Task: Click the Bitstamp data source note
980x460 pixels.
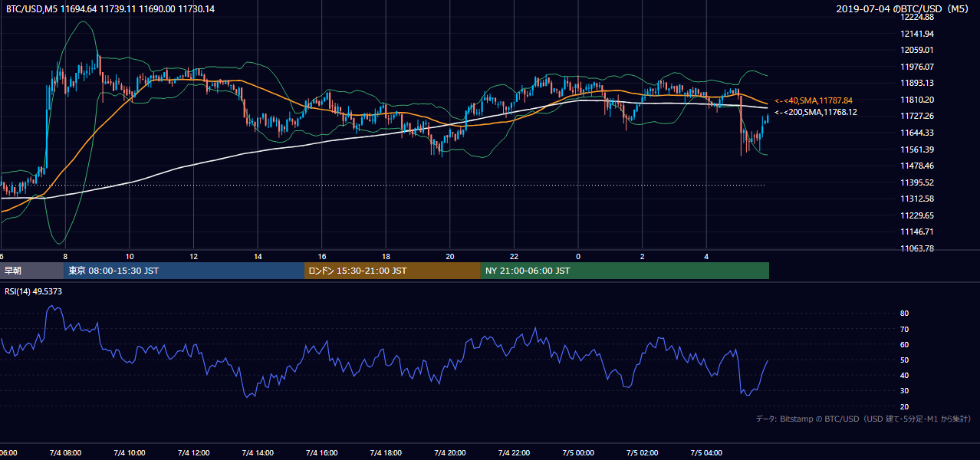Action: coord(863,419)
